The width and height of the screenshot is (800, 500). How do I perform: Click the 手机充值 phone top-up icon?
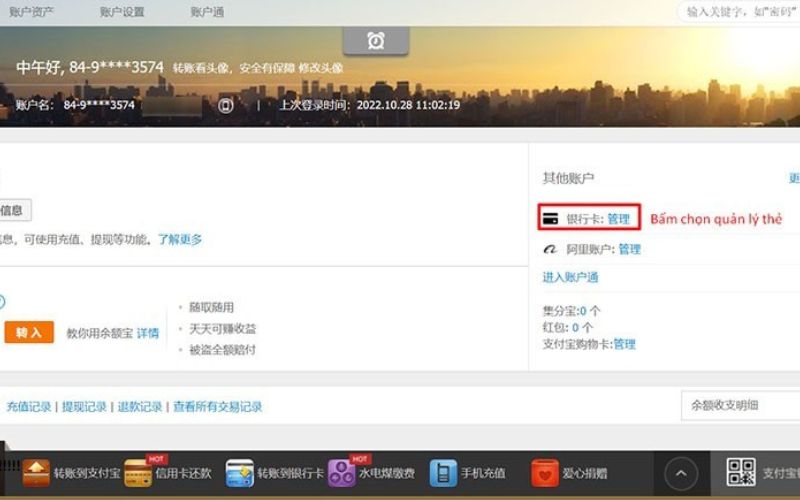tap(443, 473)
